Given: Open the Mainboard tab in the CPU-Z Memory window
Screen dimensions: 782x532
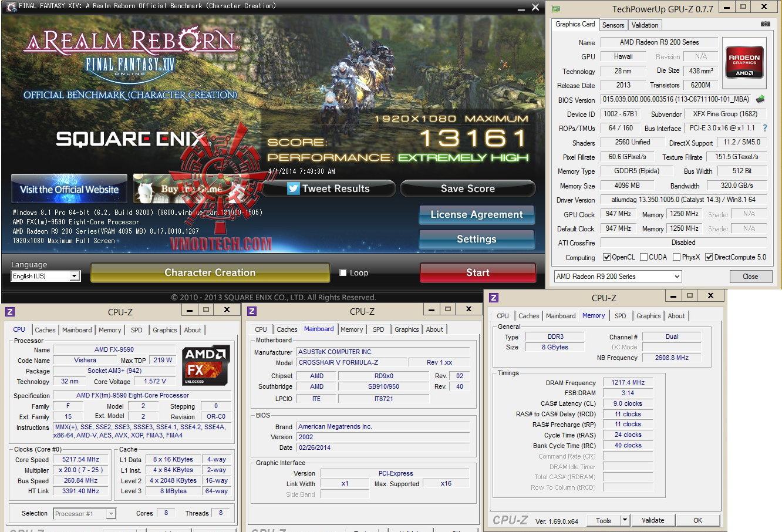Looking at the screenshot, I should click(x=561, y=316).
